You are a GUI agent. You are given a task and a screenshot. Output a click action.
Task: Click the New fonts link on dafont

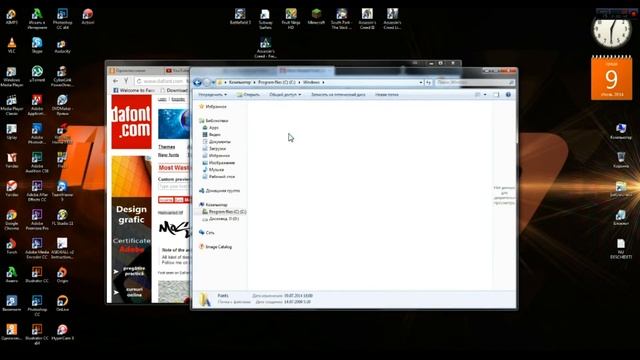[x=168, y=155]
